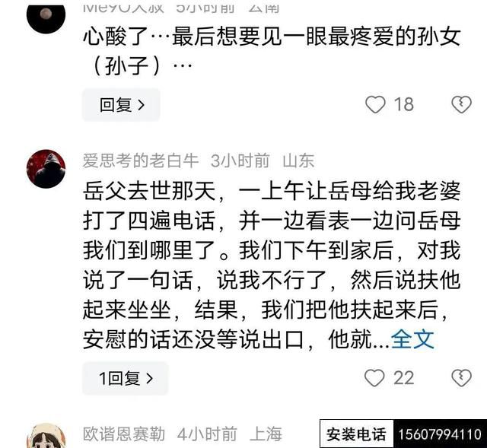Like the comment with 22 likes
487x448 pixels.
tap(374, 378)
